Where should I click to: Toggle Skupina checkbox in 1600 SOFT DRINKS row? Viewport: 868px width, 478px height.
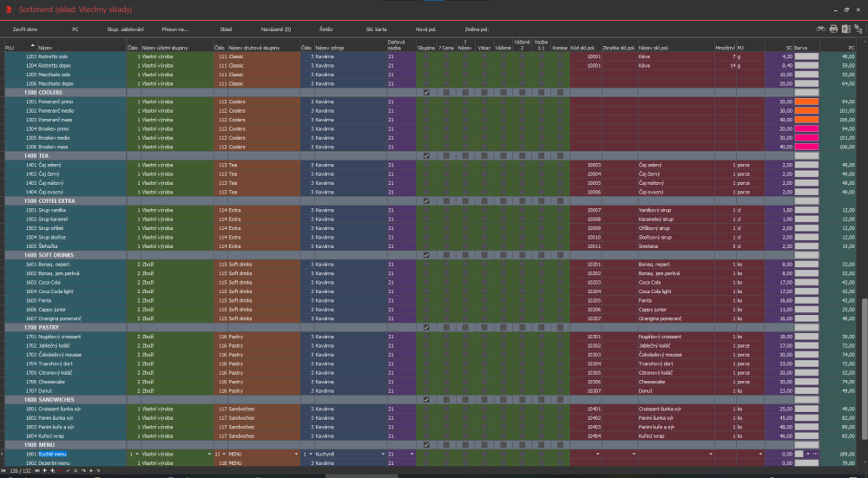pos(426,255)
